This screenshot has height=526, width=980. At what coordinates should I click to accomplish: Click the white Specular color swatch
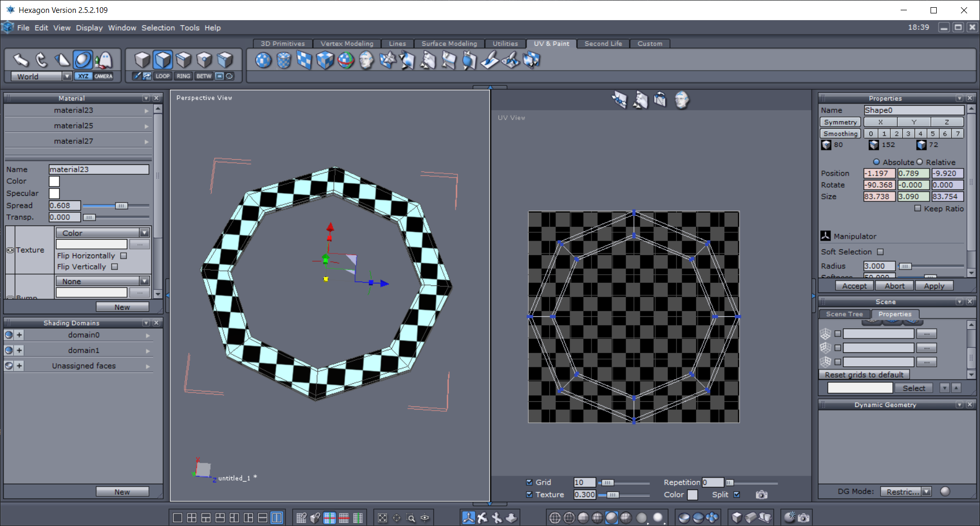pyautogui.click(x=54, y=193)
